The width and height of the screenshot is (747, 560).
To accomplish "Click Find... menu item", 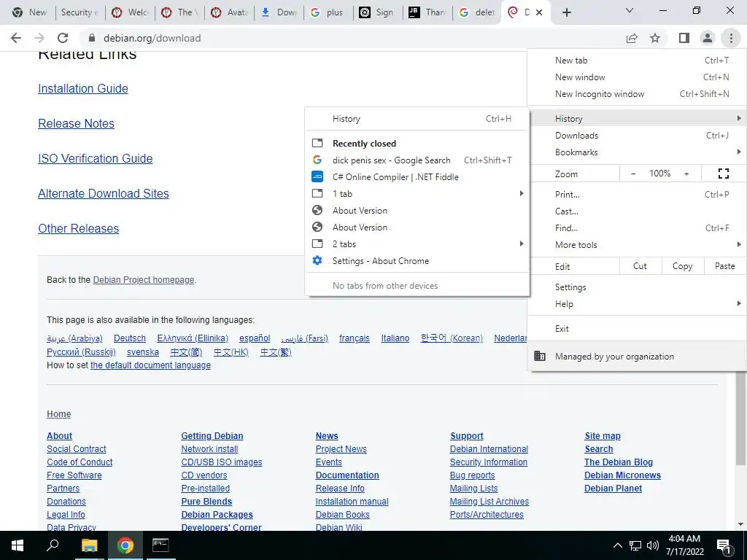I will point(637,228).
